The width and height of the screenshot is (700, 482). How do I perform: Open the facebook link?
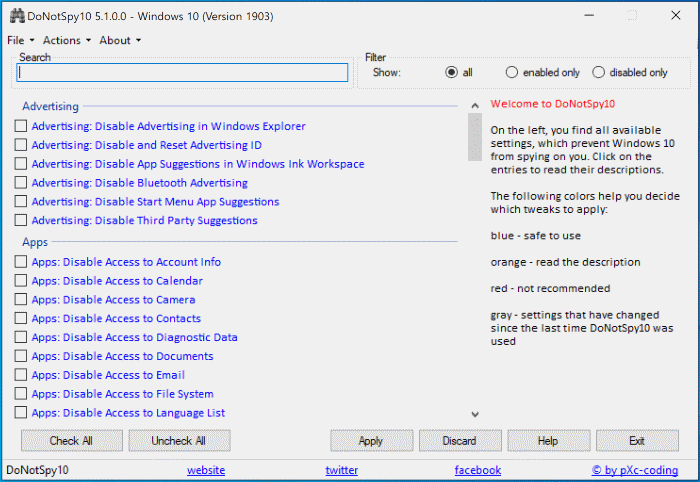coord(478,470)
